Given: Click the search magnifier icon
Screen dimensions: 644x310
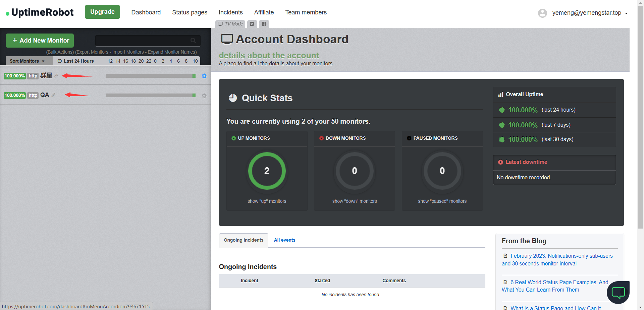Looking at the screenshot, I should 193,41.
